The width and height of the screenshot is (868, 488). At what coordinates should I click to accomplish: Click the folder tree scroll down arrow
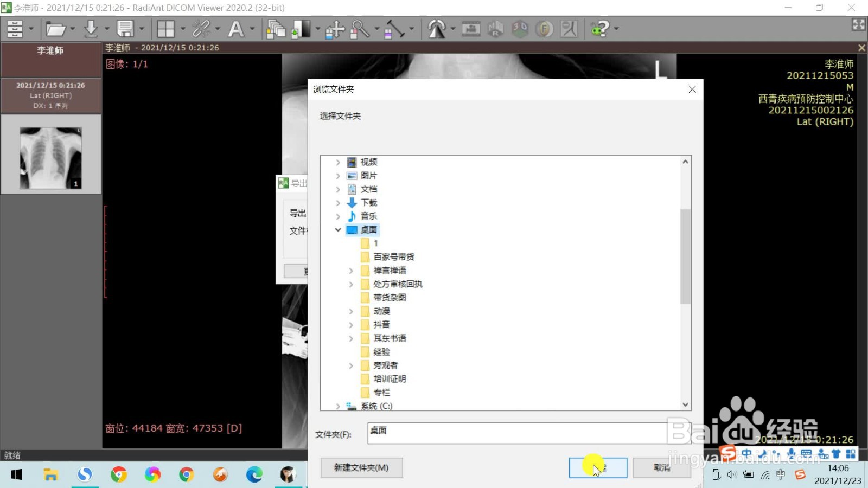point(685,404)
